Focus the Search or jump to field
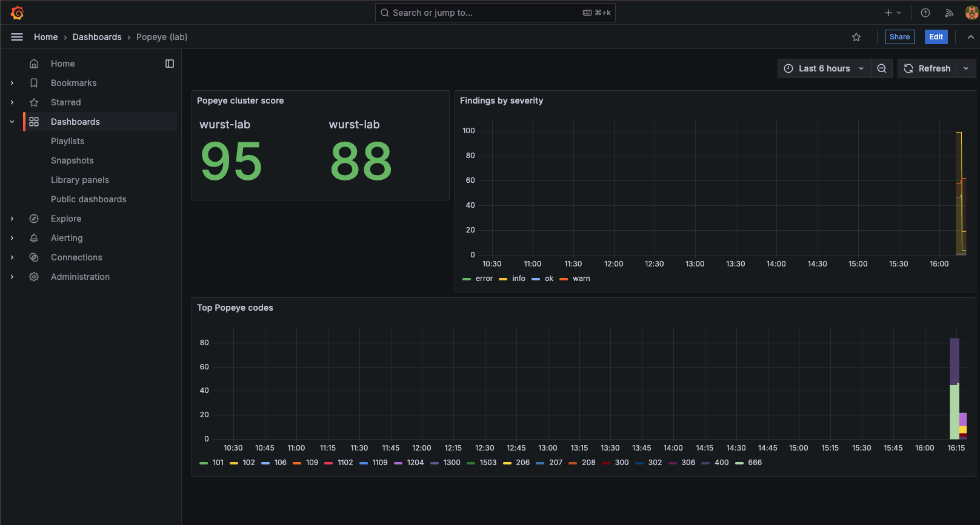The image size is (980, 525). pos(495,13)
